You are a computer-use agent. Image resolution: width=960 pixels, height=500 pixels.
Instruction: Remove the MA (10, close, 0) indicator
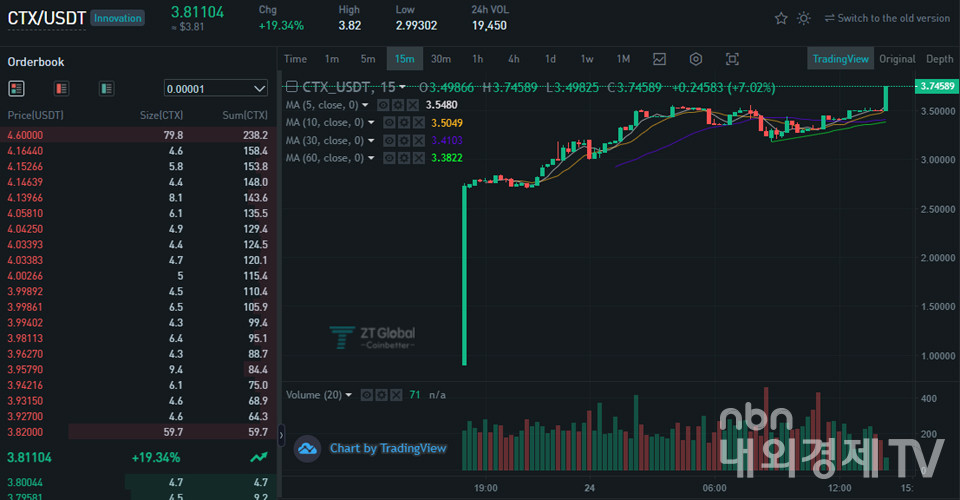(x=419, y=123)
